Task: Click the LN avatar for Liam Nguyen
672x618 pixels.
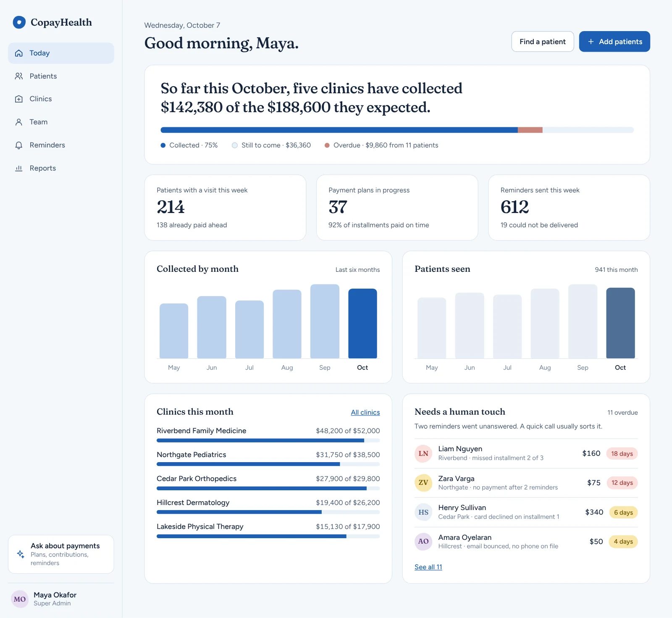Action: click(x=423, y=454)
